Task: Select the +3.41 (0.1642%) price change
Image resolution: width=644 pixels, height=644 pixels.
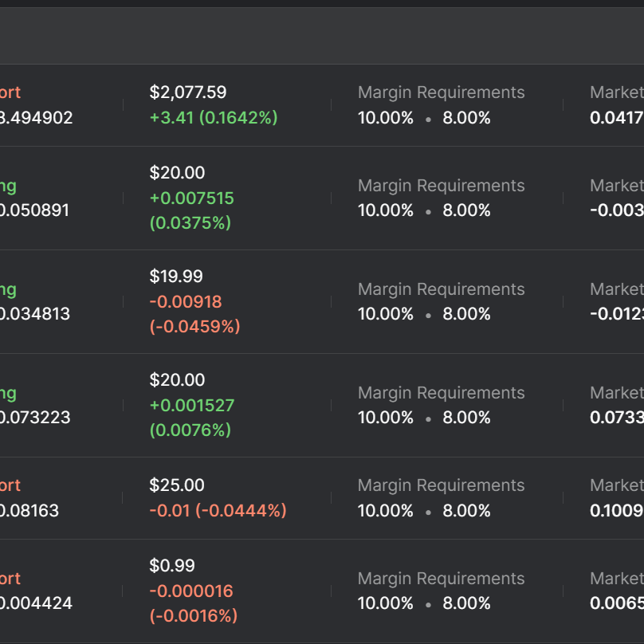Action: 213,118
